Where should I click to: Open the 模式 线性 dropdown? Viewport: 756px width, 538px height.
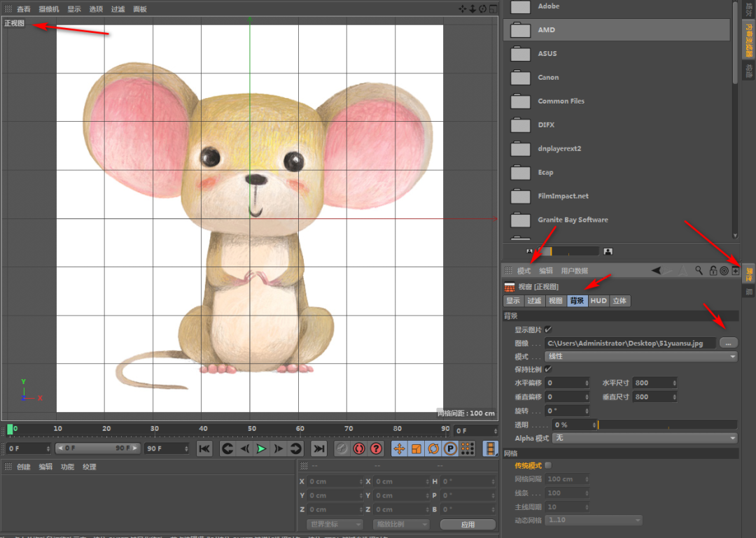[641, 357]
